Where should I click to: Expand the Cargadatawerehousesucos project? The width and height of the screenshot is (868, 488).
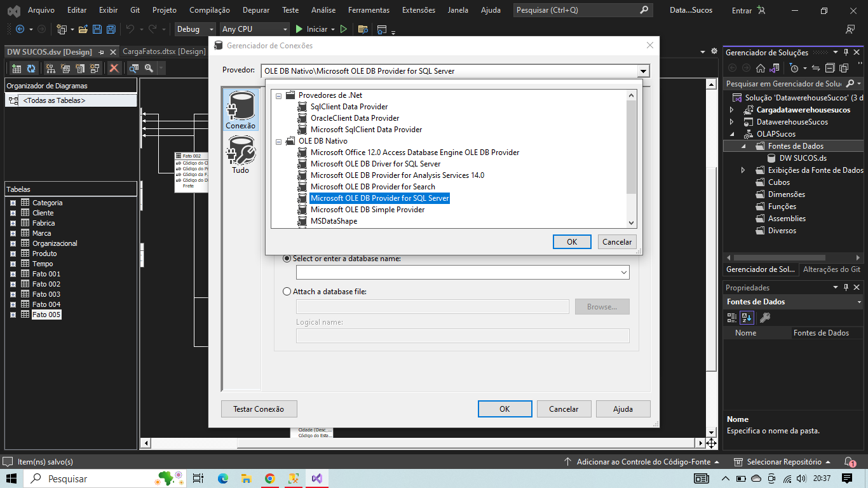click(731, 110)
